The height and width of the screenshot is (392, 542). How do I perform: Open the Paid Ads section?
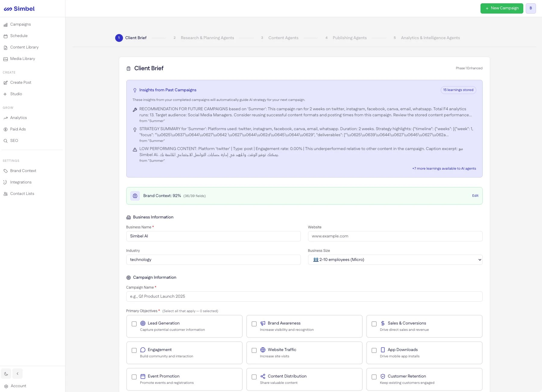(x=17, y=129)
